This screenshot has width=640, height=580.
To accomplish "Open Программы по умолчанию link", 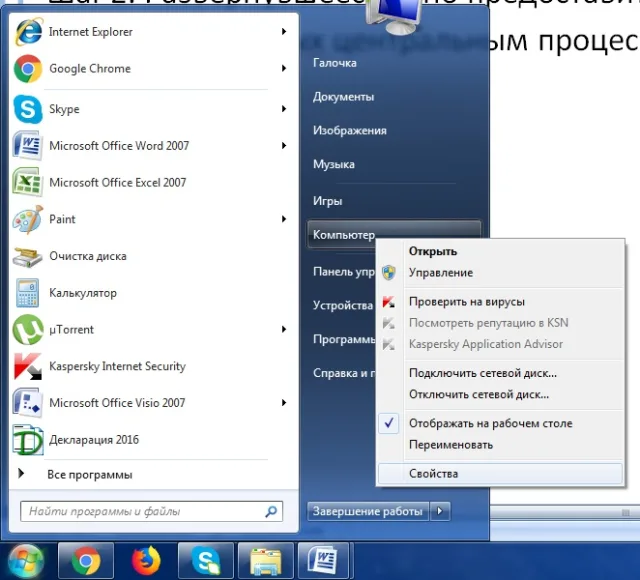I will (344, 339).
